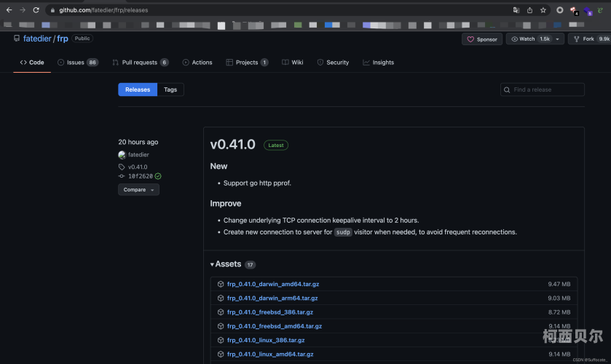Screen dimensions: 611x364
Task: Open the Actions tab
Action: point(197,63)
